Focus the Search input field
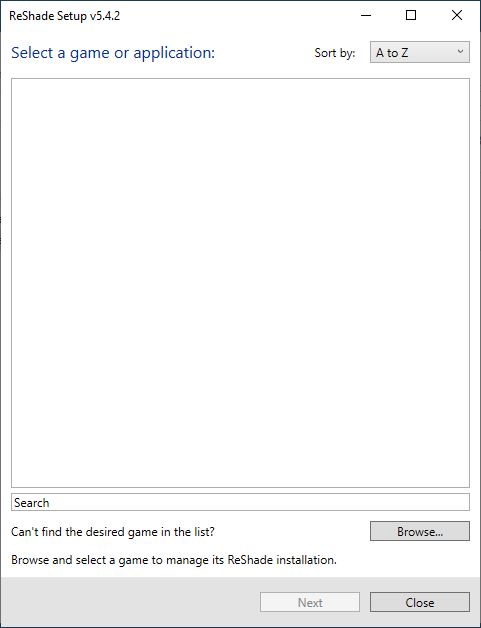Image resolution: width=481 pixels, height=628 pixels. pyautogui.click(x=240, y=502)
